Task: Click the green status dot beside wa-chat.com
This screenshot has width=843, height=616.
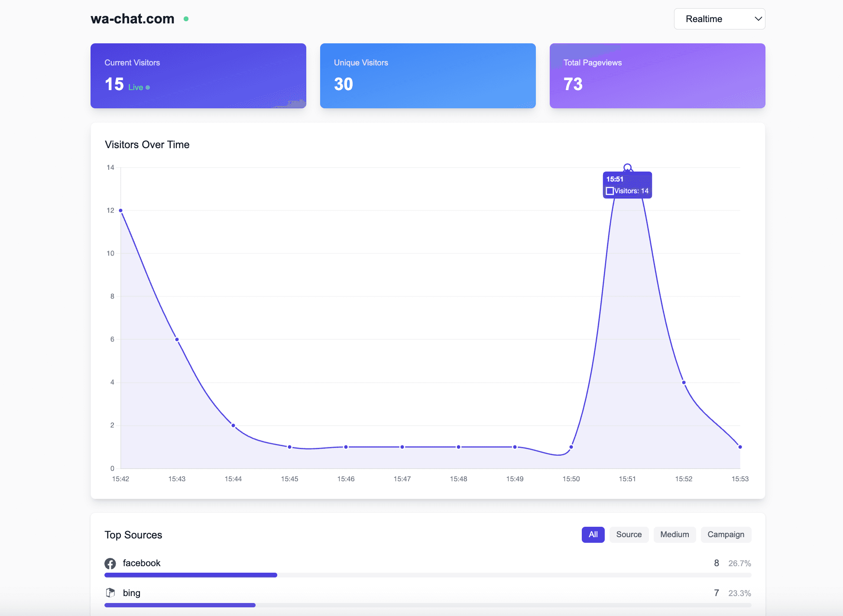Action: (x=187, y=19)
